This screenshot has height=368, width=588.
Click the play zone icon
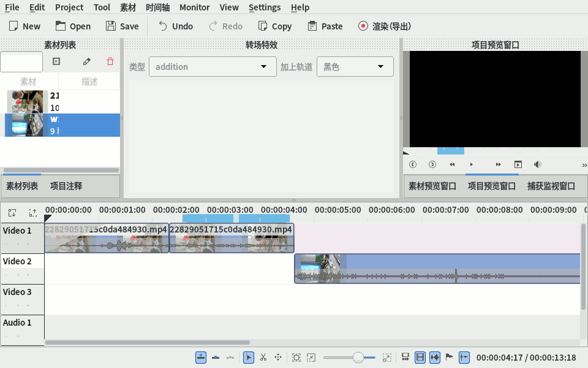tap(518, 164)
